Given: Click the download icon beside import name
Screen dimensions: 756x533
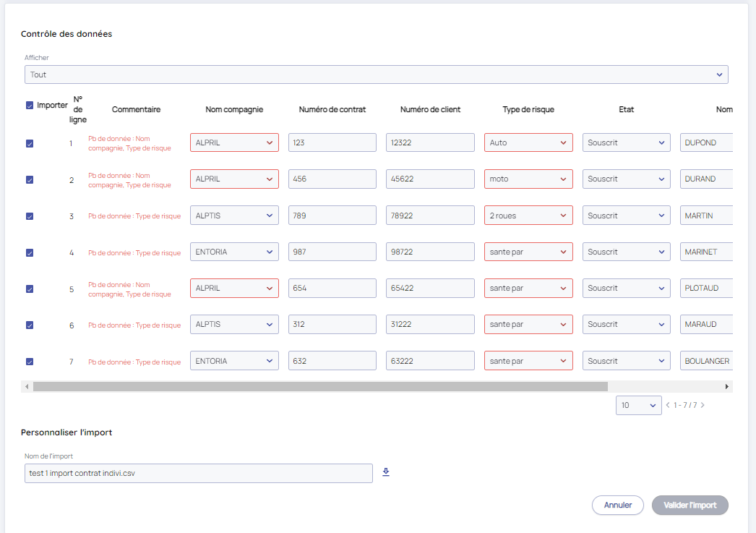Looking at the screenshot, I should (x=386, y=472).
